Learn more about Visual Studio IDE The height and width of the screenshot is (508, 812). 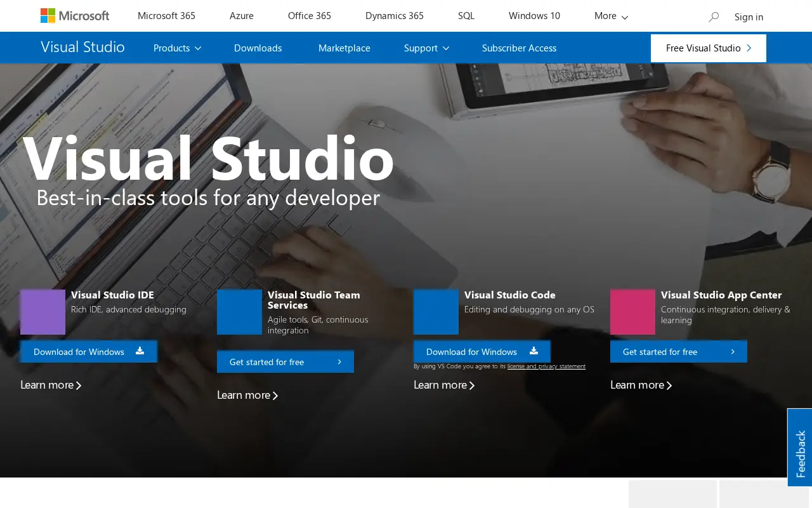[x=51, y=385]
